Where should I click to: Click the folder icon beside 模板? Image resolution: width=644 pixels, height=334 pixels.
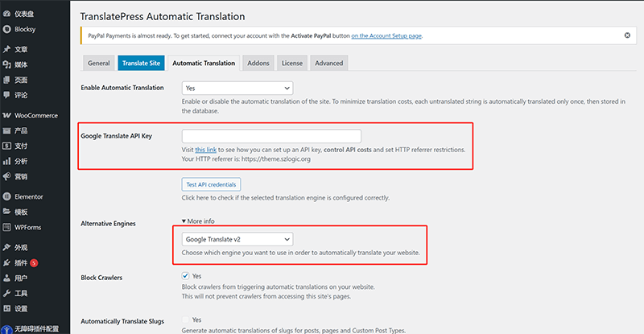[6, 212]
